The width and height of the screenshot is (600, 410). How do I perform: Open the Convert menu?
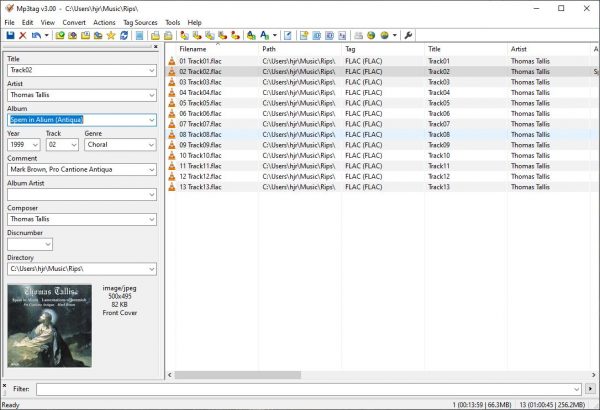(74, 23)
